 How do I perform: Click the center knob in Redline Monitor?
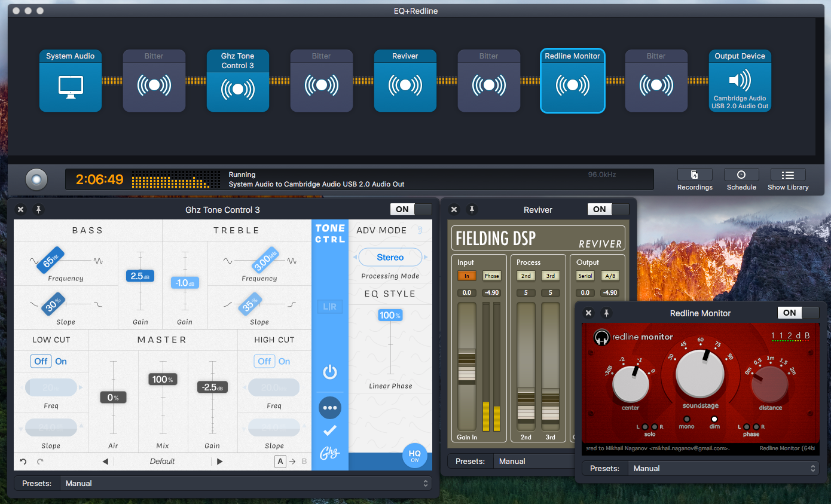pos(630,384)
